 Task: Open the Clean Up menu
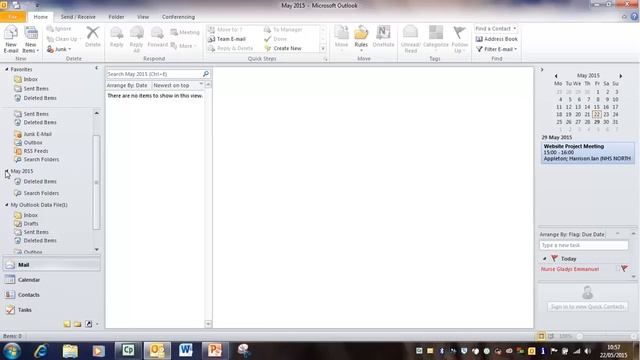point(63,39)
